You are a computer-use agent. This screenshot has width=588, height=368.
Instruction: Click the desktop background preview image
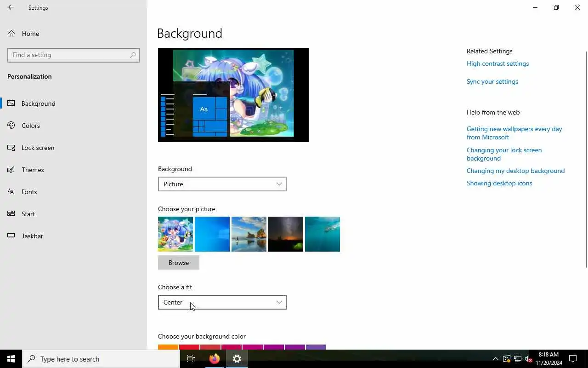click(233, 95)
